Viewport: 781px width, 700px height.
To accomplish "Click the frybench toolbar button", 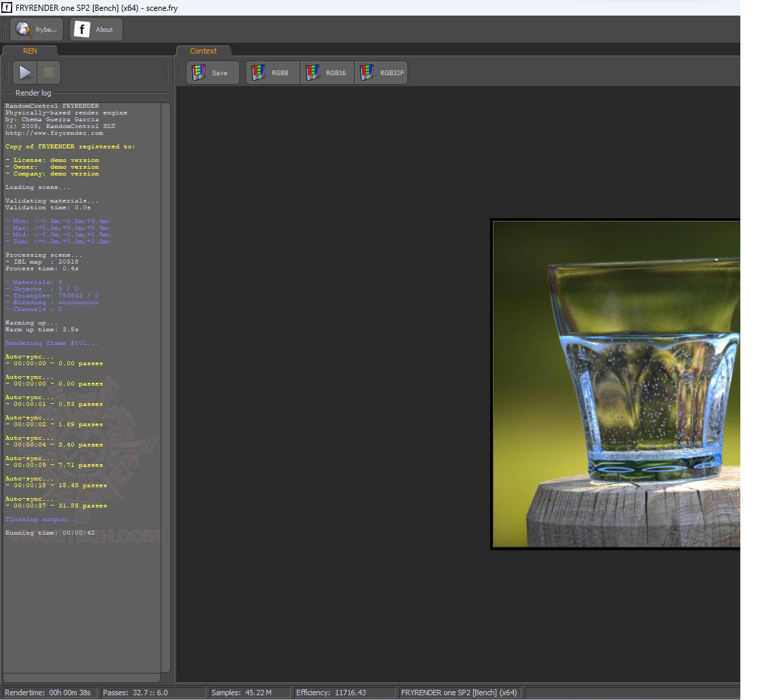I will 37,29.
